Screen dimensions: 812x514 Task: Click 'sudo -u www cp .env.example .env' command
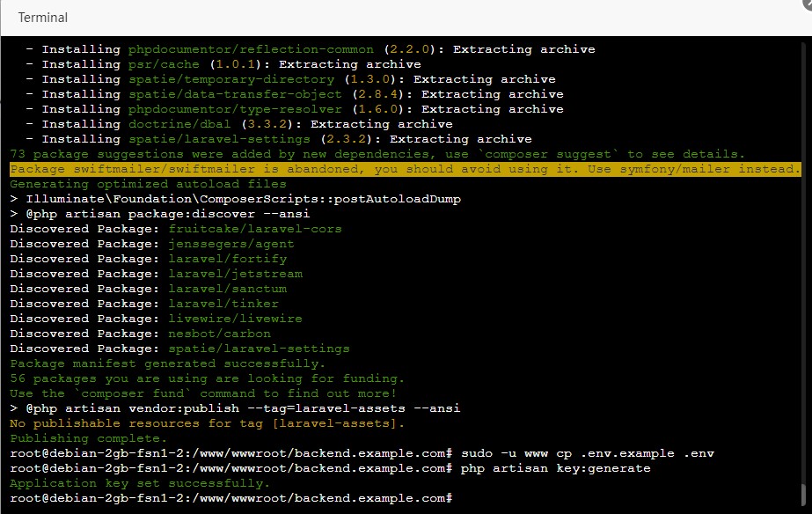(588, 453)
